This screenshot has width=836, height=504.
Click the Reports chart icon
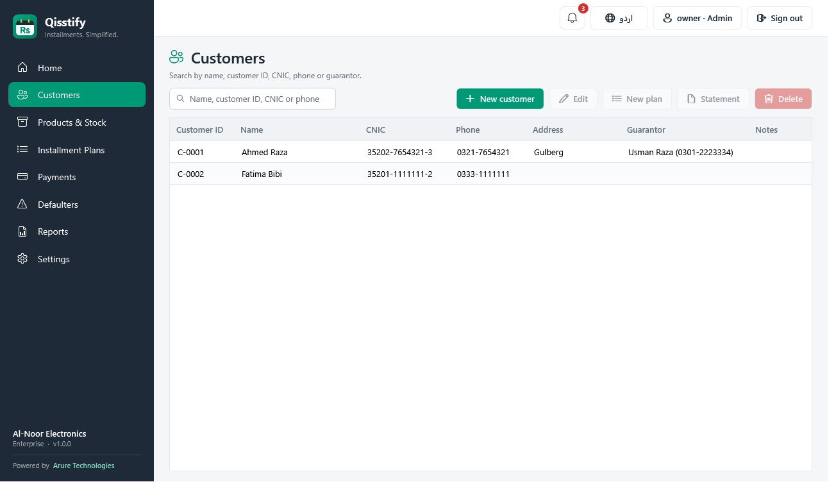coord(22,231)
